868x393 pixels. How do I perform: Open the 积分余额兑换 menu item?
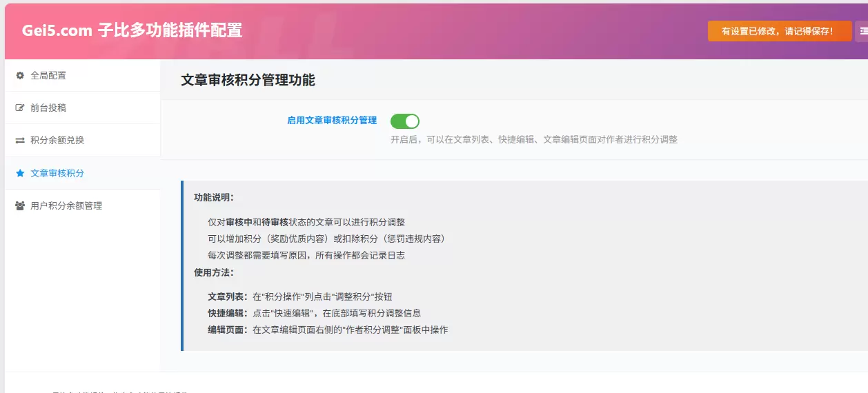82,140
